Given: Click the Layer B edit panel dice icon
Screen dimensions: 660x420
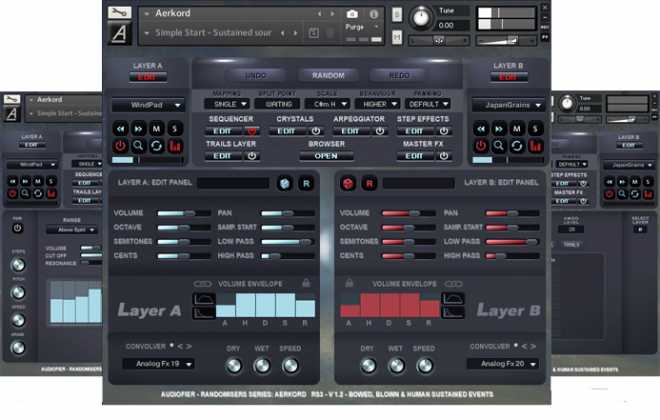Looking at the screenshot, I should click(x=348, y=183).
